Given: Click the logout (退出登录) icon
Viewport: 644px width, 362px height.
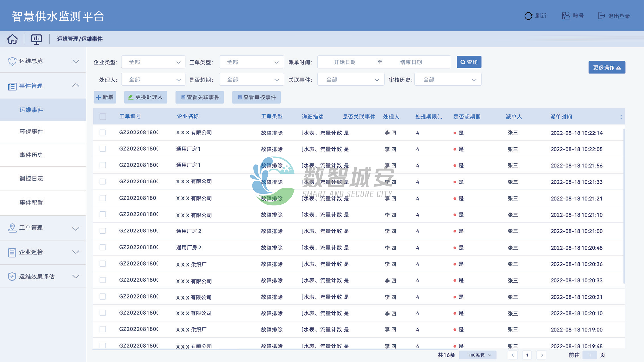Looking at the screenshot, I should coord(602,16).
